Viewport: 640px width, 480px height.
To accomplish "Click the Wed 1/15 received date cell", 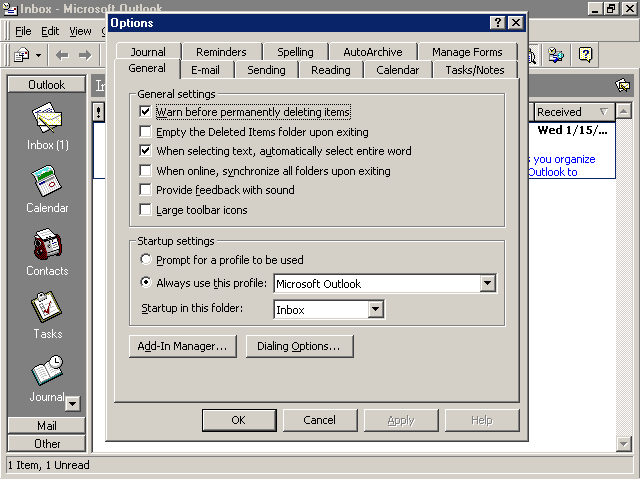I will (x=572, y=130).
